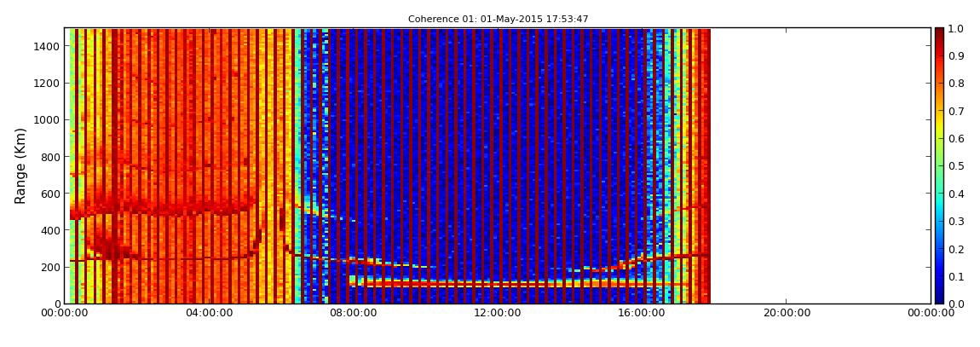Click the 400 range tick label
Image resolution: width=980 pixels, height=347 pixels.
tap(49, 231)
